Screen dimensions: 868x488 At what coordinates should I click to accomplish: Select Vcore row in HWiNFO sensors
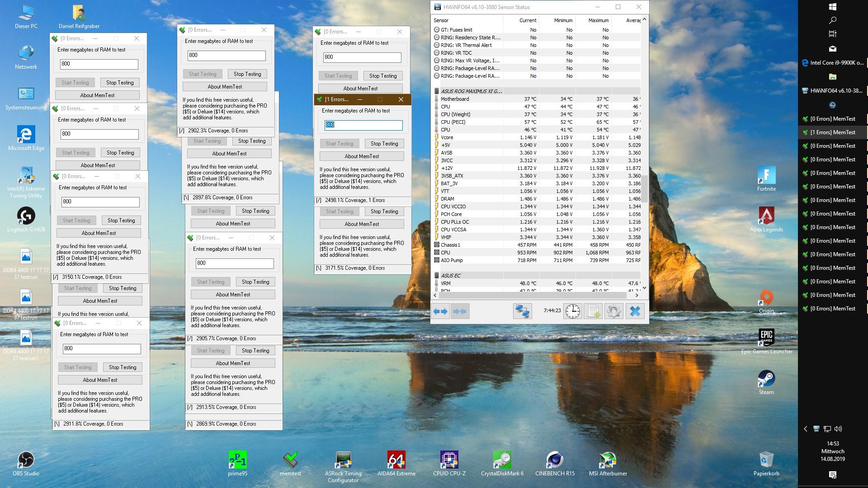point(537,137)
